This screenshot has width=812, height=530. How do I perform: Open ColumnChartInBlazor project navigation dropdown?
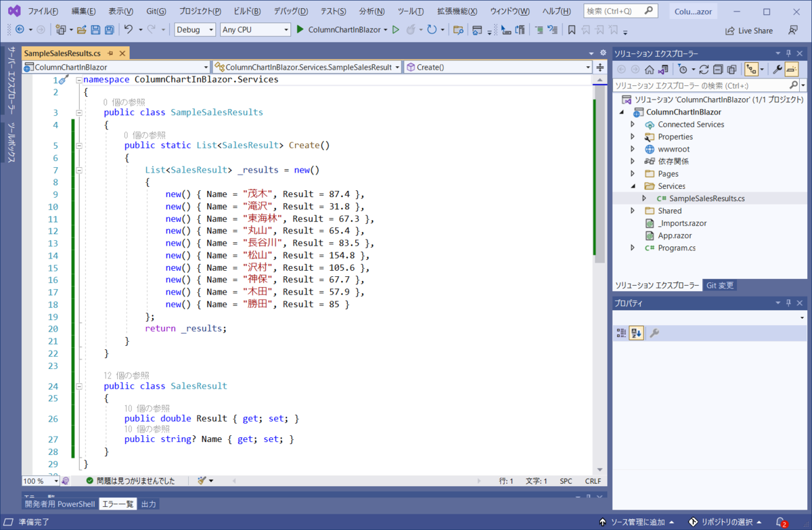[x=116, y=67]
